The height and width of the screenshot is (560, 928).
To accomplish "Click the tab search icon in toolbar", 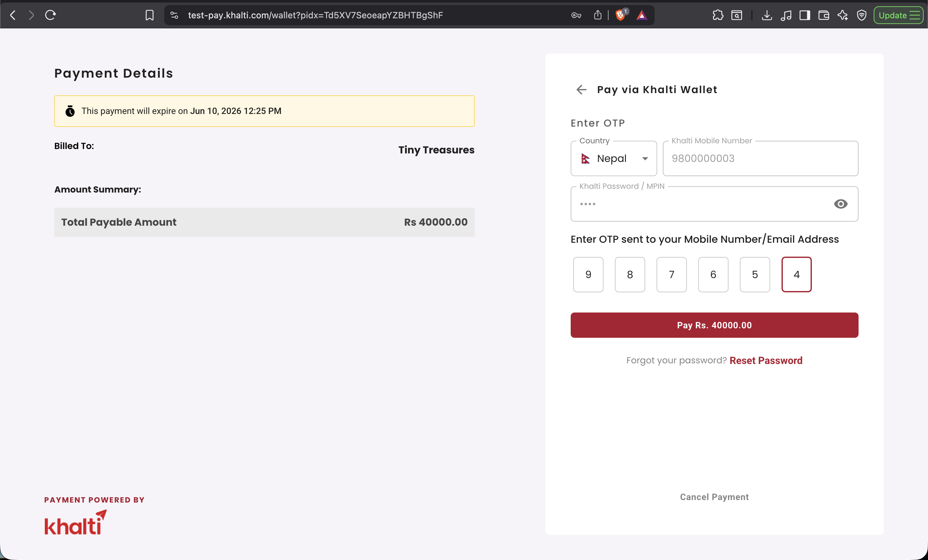I will click(x=737, y=15).
